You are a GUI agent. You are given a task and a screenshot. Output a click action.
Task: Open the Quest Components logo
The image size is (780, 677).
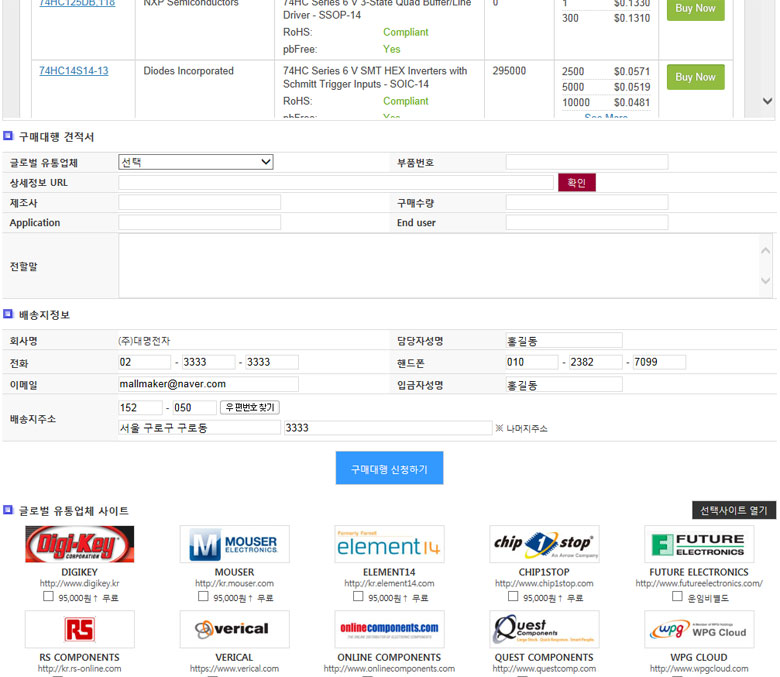544,629
